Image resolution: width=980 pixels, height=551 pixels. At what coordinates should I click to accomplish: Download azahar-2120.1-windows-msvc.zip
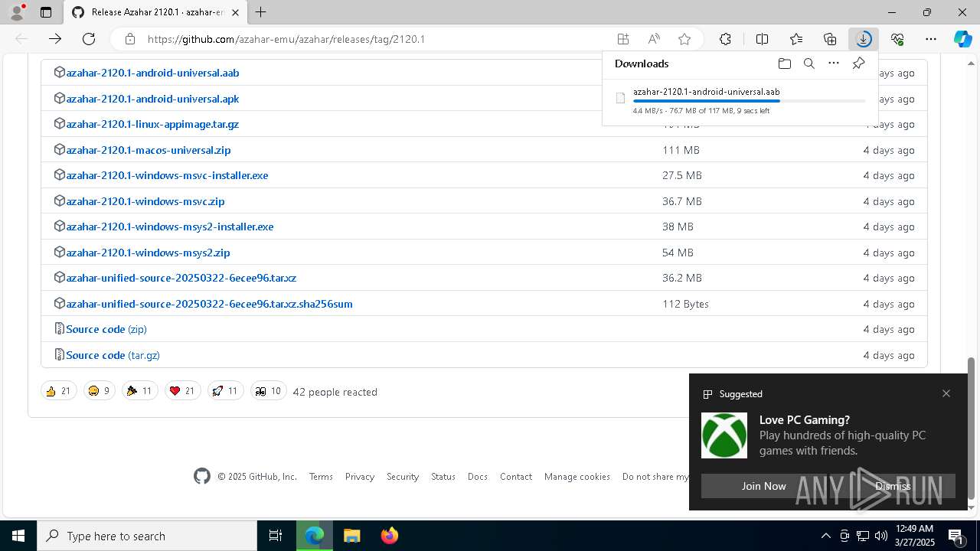pyautogui.click(x=145, y=201)
